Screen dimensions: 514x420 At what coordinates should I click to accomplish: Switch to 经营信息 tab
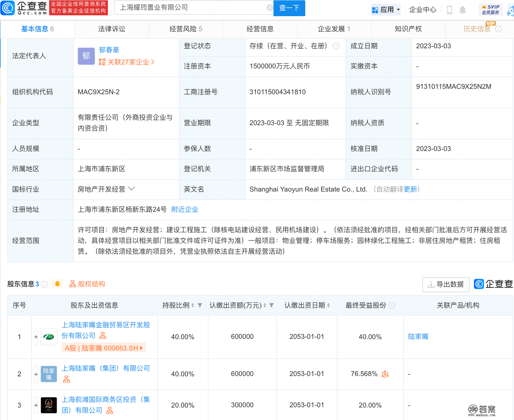[x=260, y=29]
